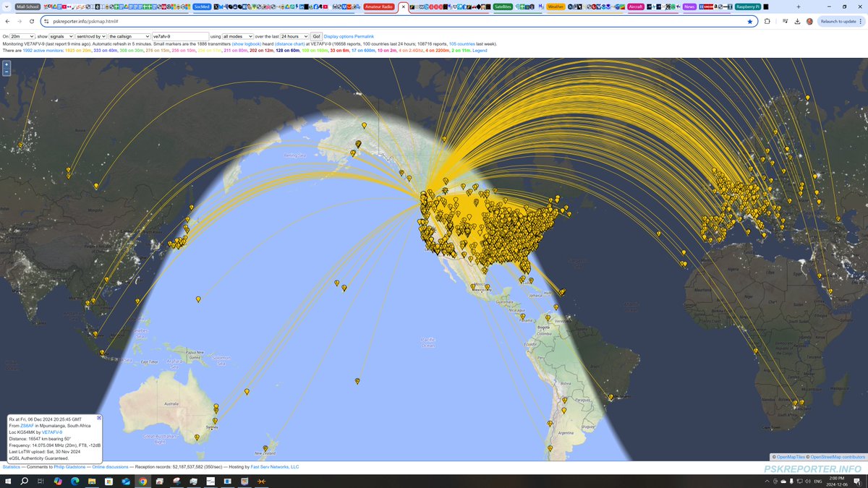Viewport: 868px width, 488px height.
Task: Open the Permalink link
Action: tap(365, 36)
